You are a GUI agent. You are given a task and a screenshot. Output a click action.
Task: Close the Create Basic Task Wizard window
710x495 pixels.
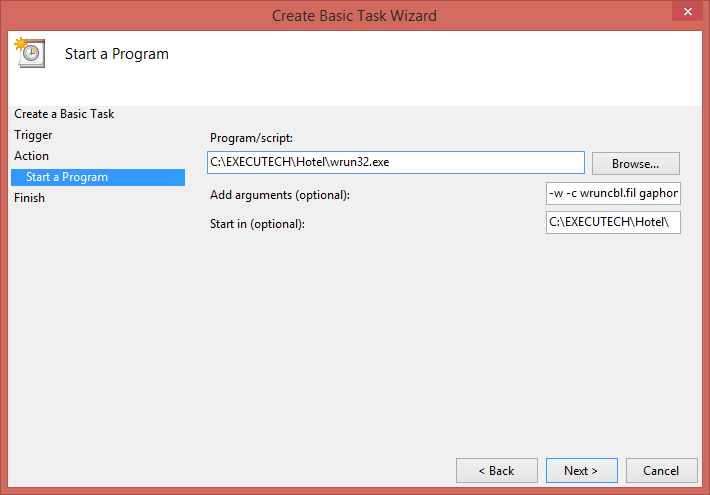[687, 11]
